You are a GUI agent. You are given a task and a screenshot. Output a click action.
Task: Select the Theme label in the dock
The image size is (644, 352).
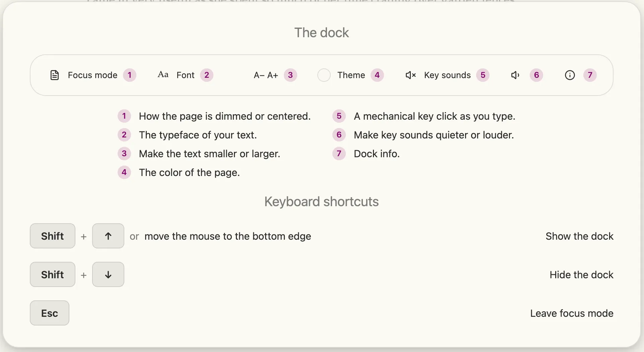pos(351,75)
